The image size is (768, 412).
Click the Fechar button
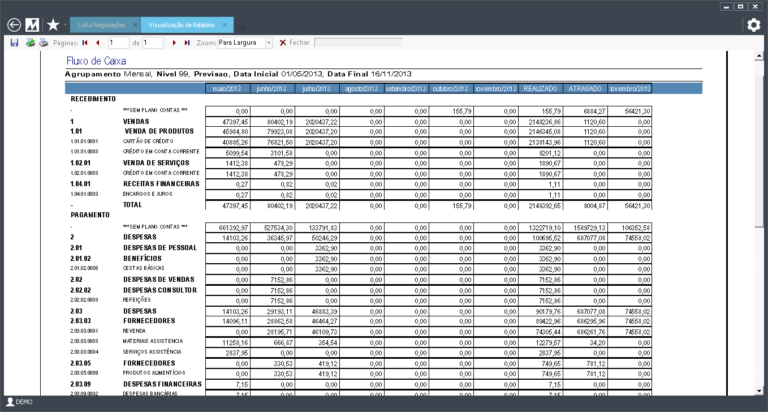point(294,43)
